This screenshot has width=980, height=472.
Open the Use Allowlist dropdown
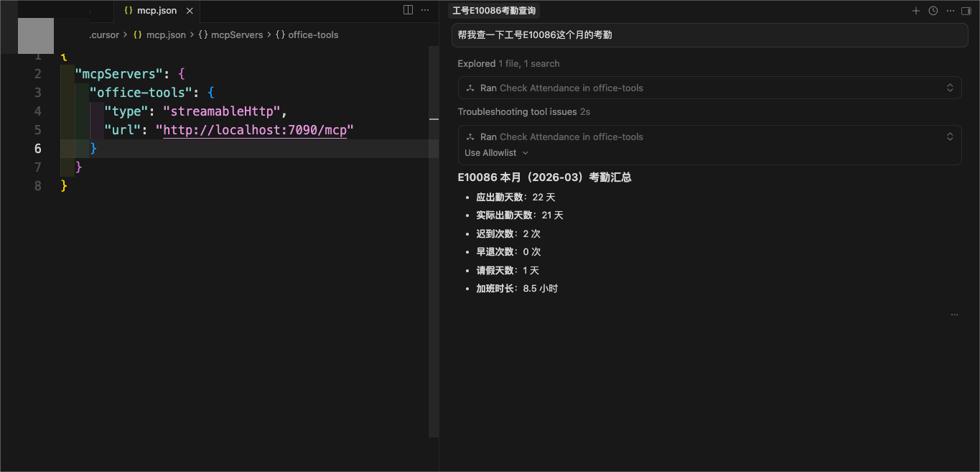click(496, 153)
